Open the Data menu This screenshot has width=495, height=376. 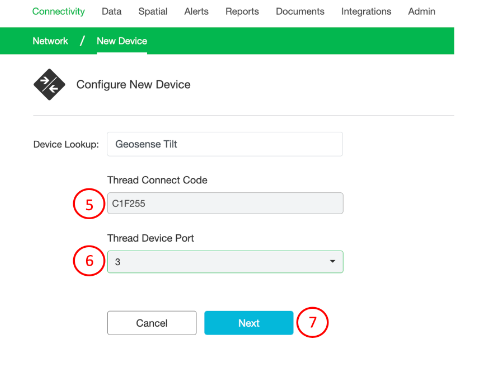(111, 12)
